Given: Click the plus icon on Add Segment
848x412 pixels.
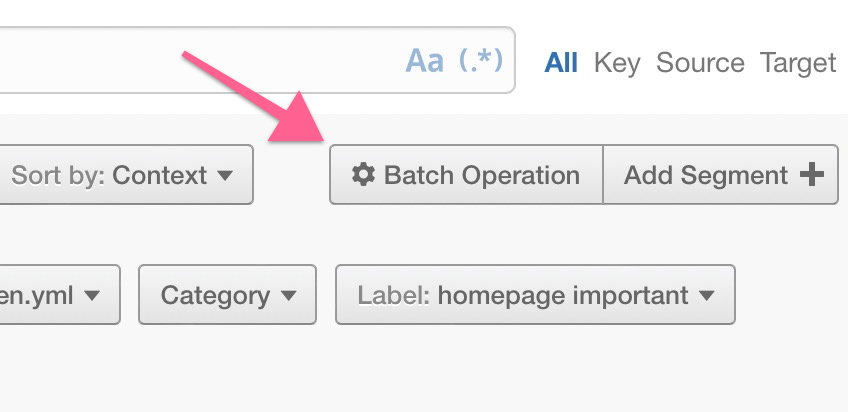Looking at the screenshot, I should coord(812,175).
